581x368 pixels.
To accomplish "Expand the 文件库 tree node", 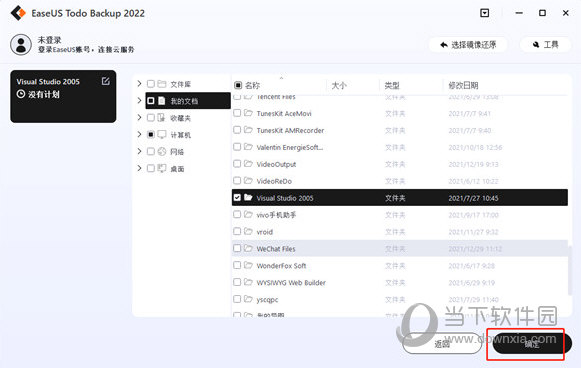I will 139,84.
